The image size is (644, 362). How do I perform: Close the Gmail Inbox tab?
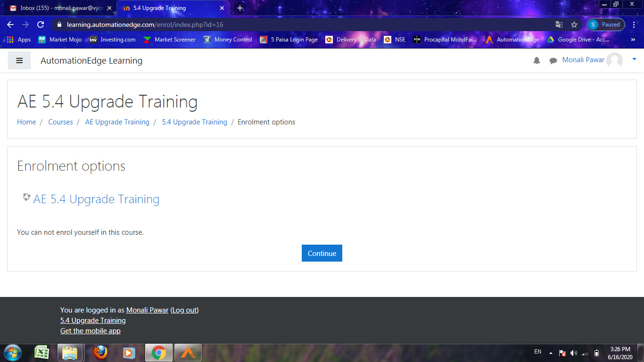[x=109, y=8]
